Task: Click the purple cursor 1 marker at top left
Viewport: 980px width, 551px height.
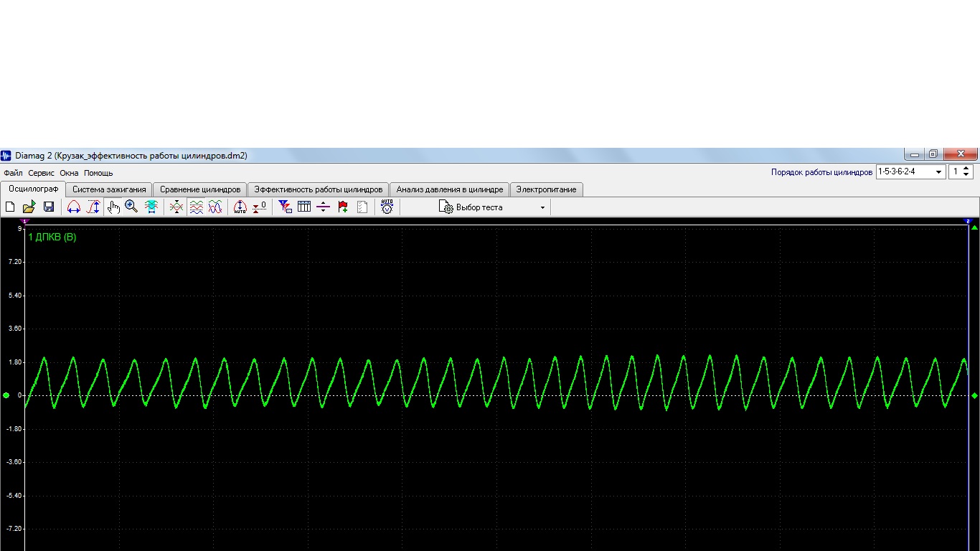Action: coord(25,221)
